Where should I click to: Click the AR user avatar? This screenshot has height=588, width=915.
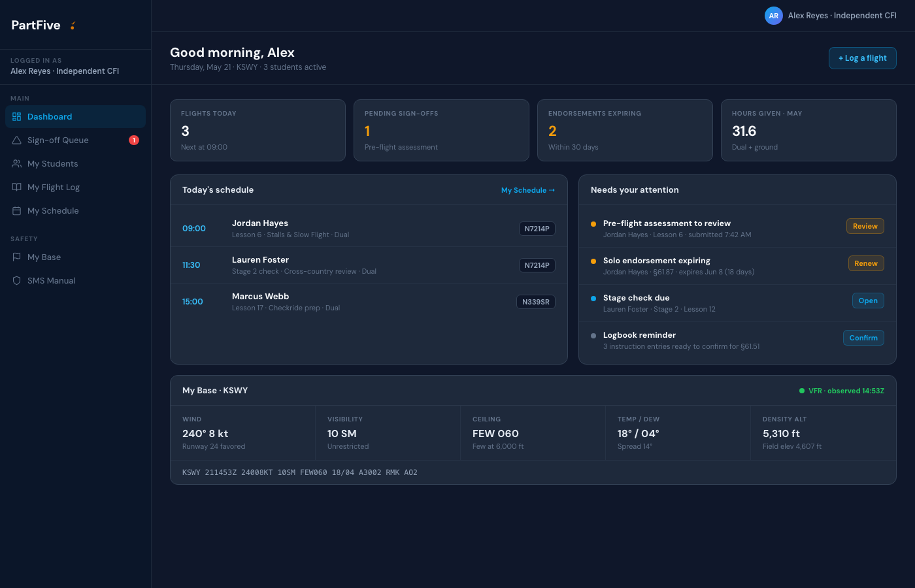(774, 16)
